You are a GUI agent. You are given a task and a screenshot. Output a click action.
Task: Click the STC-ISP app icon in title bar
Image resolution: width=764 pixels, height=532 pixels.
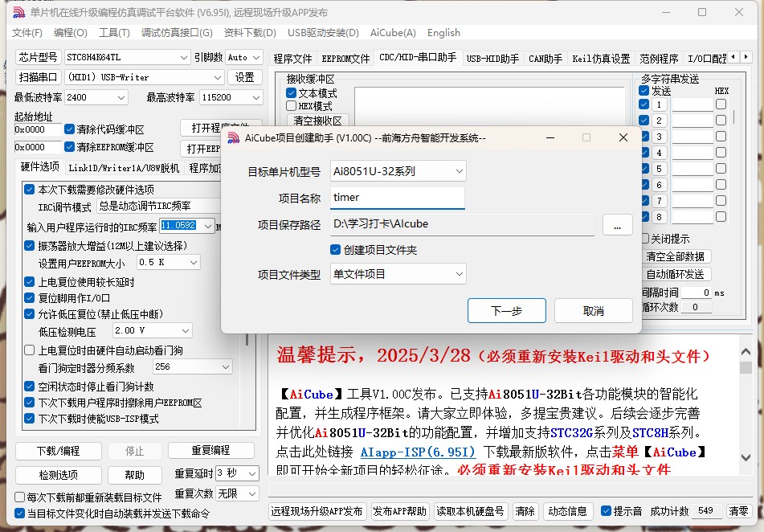pos(18,12)
